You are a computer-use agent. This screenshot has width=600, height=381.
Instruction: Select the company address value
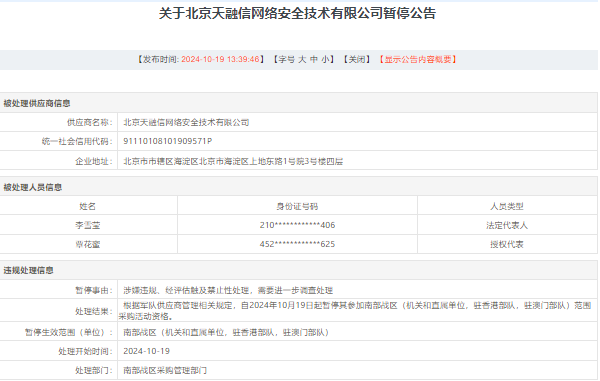[x=233, y=161]
